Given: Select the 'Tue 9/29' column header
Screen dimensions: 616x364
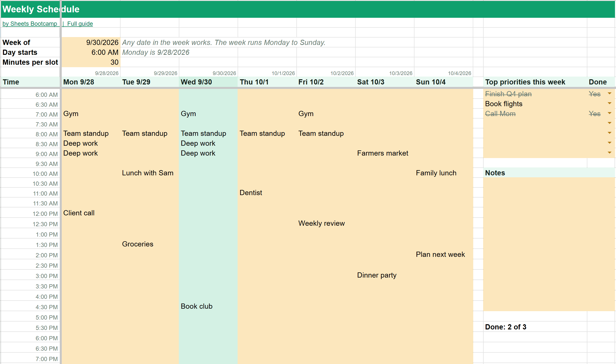Looking at the screenshot, I should [150, 82].
